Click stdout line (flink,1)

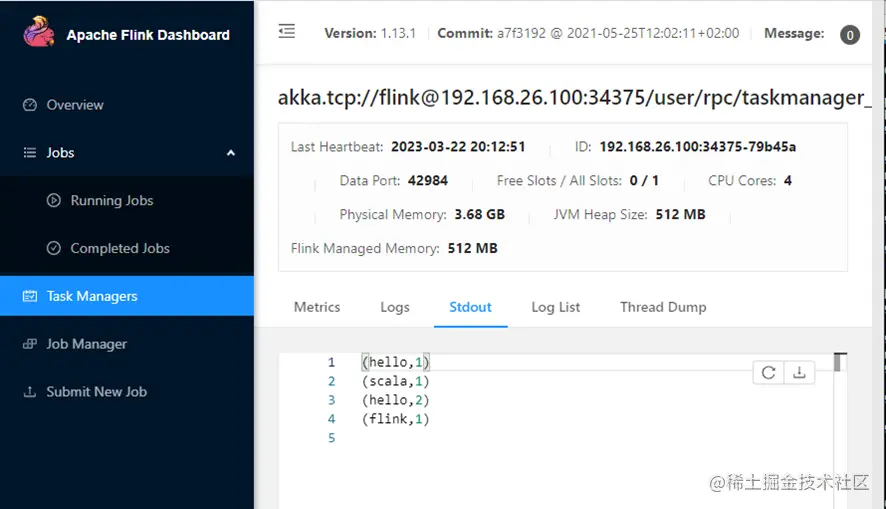[x=396, y=419]
